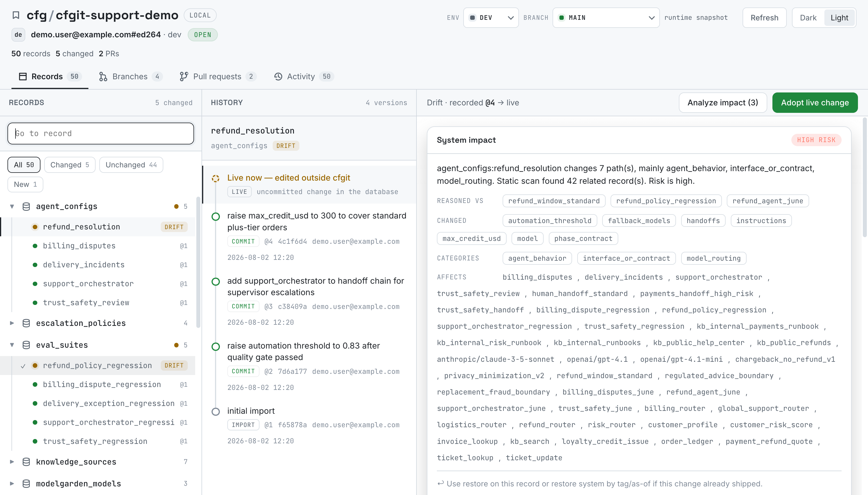868x495 pixels.
Task: Click Live now edited outside cfgit entry
Action: tap(309, 185)
